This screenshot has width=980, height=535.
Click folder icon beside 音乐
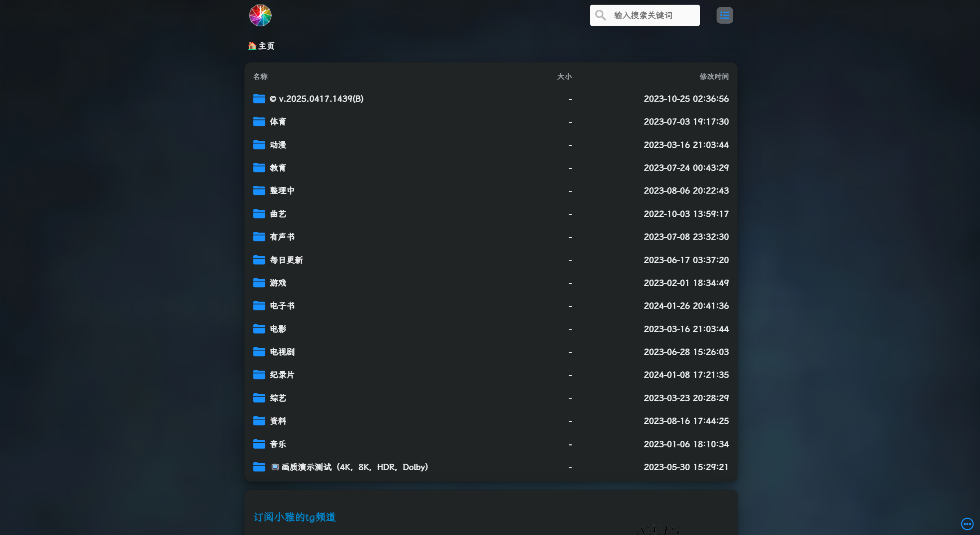[259, 444]
